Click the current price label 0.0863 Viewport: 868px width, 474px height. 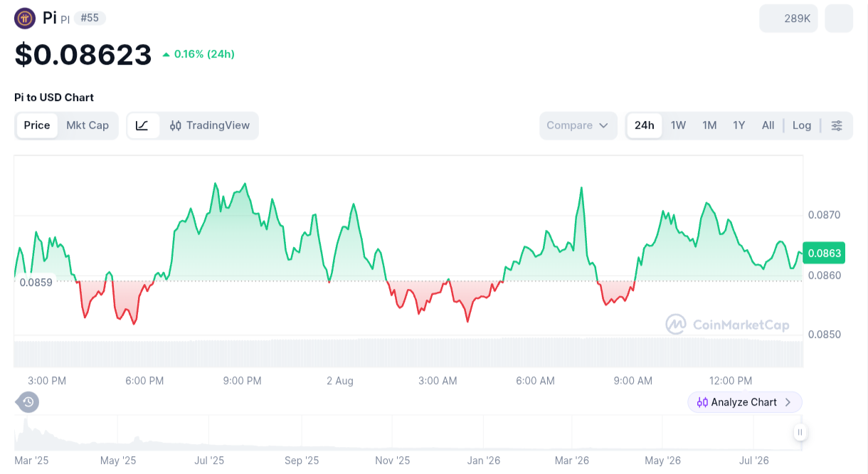pos(824,253)
